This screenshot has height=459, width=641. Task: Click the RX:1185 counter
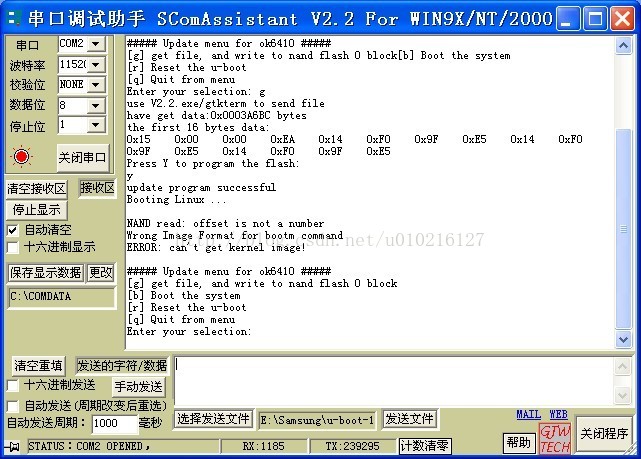tap(264, 446)
